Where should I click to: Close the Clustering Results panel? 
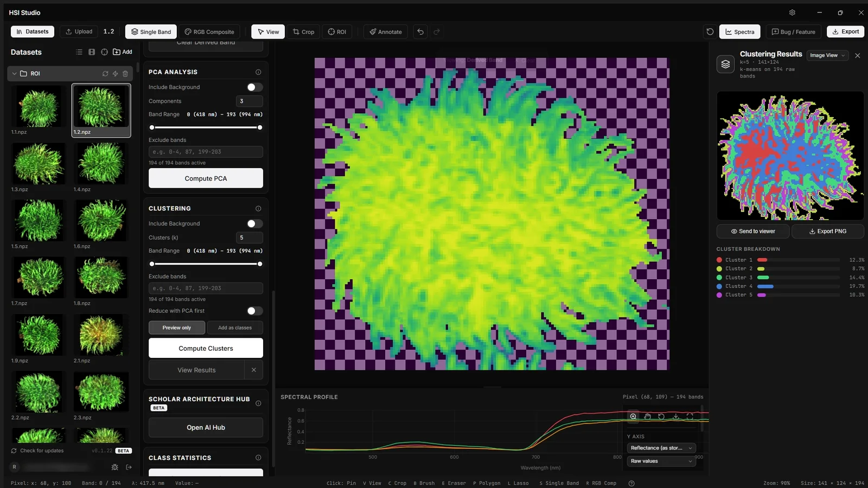(x=857, y=55)
